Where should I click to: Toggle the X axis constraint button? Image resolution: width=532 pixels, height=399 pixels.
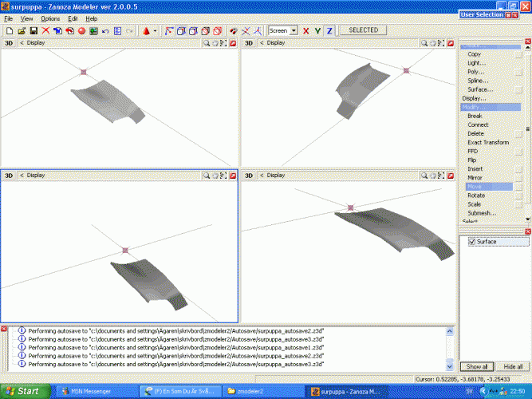click(x=305, y=30)
